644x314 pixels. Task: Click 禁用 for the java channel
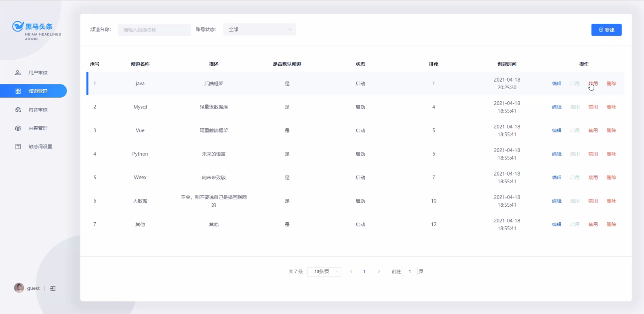click(x=593, y=84)
